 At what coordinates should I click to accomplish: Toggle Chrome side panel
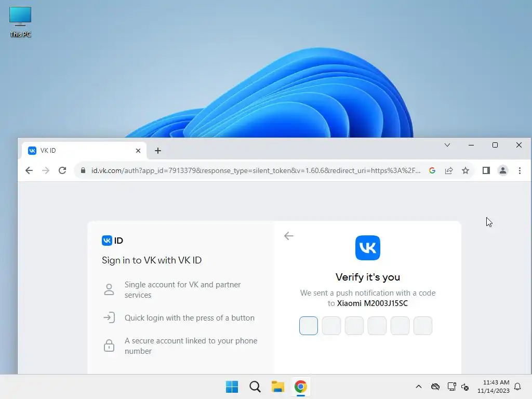[x=486, y=170]
